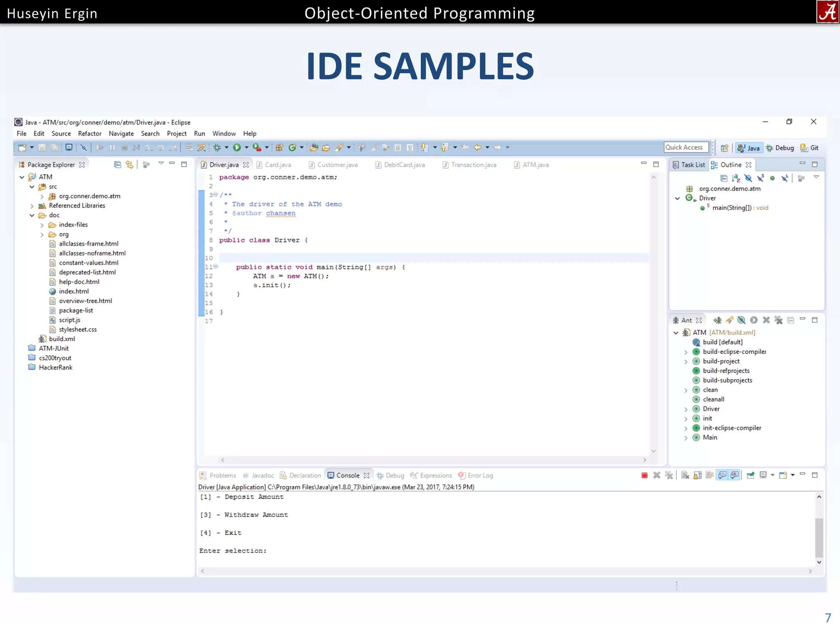Click the Console vertical scrollbar thumb

819,537
